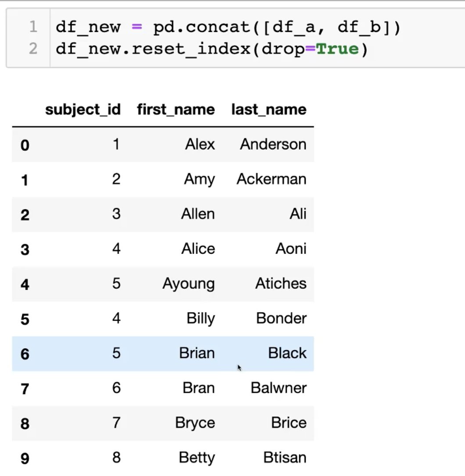The image size is (465, 476).
Task: Click the first_name column header
Action: (x=176, y=110)
